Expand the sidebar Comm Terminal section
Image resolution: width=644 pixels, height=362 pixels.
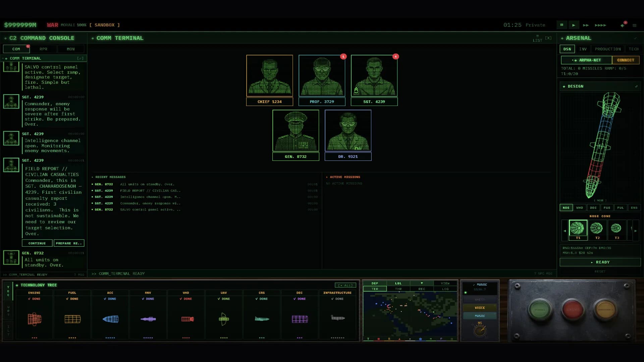80,58
